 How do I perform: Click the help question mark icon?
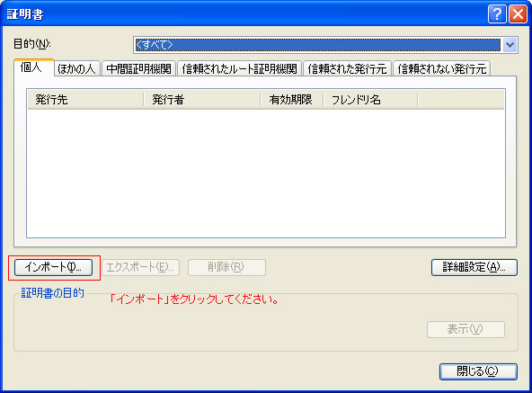tap(497, 14)
